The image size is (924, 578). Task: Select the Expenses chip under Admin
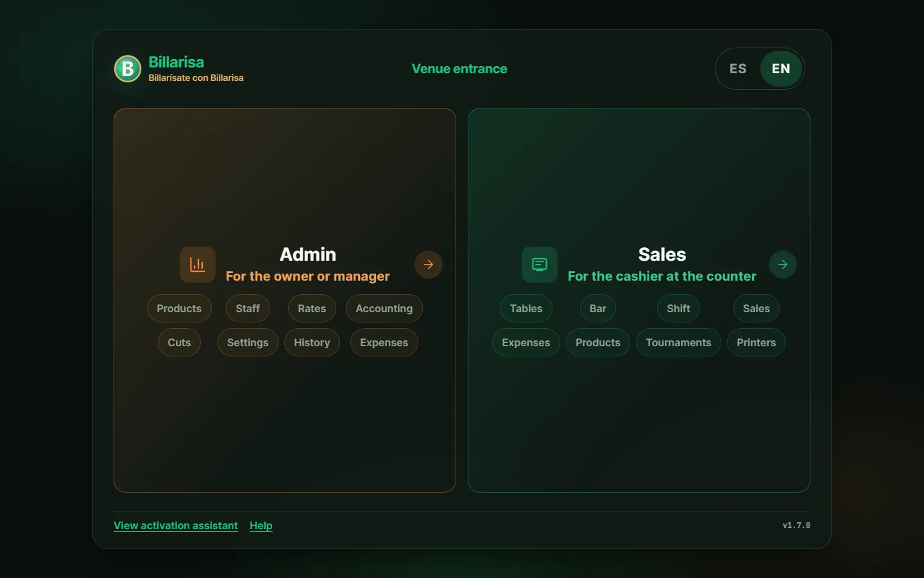tap(384, 342)
